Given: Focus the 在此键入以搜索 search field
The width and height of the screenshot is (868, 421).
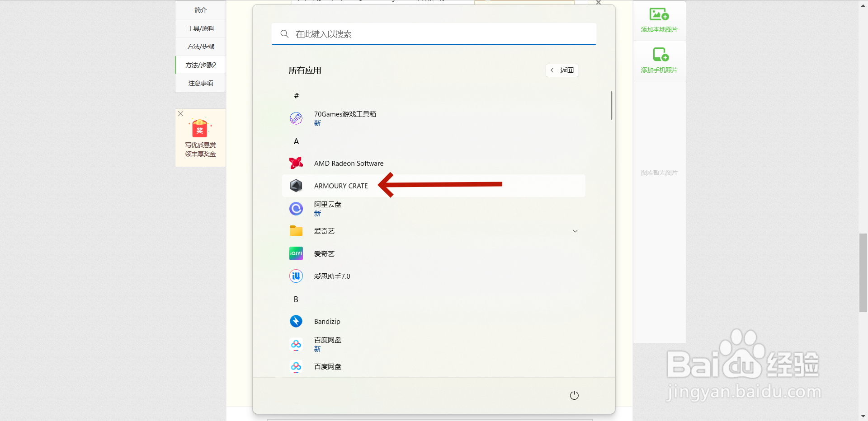Looking at the screenshot, I should click(434, 34).
